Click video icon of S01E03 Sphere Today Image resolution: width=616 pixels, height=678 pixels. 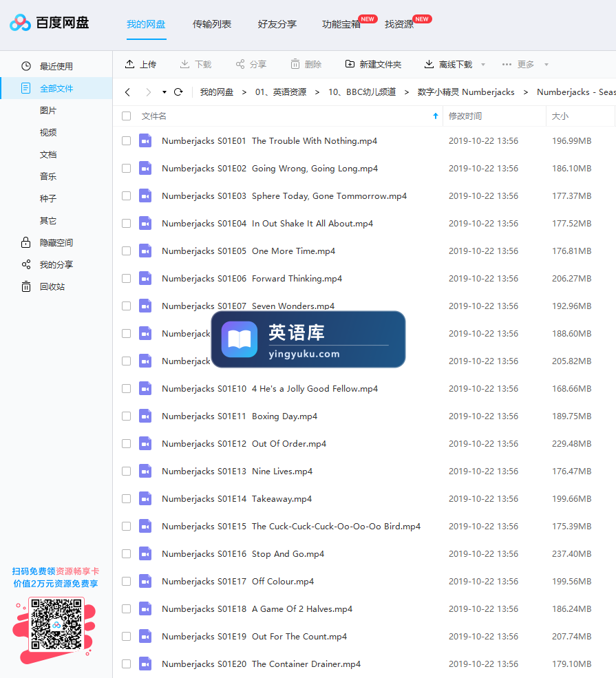click(145, 196)
